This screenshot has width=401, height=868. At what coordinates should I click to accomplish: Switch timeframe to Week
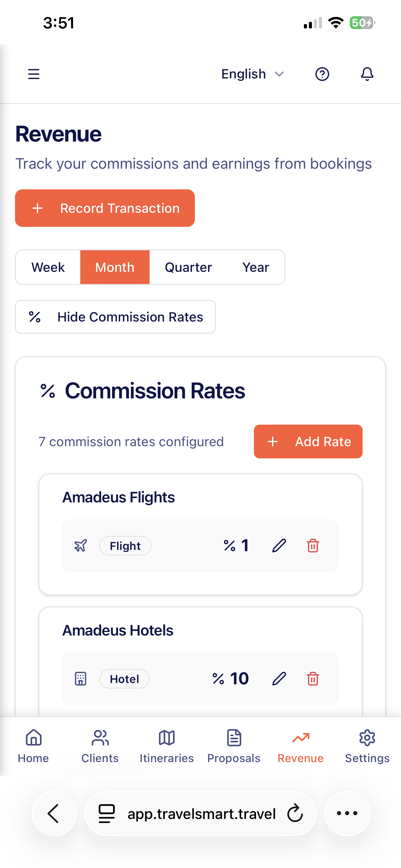click(x=48, y=267)
